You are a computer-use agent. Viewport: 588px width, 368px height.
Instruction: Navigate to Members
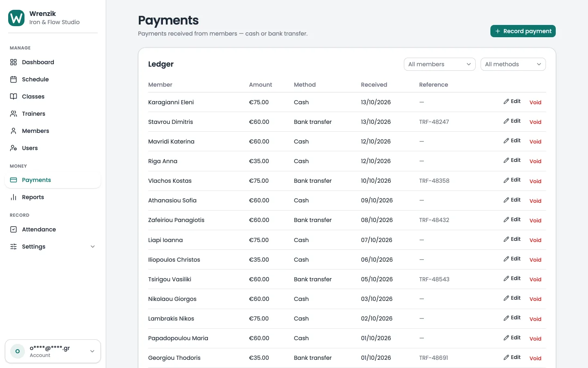pyautogui.click(x=53, y=131)
